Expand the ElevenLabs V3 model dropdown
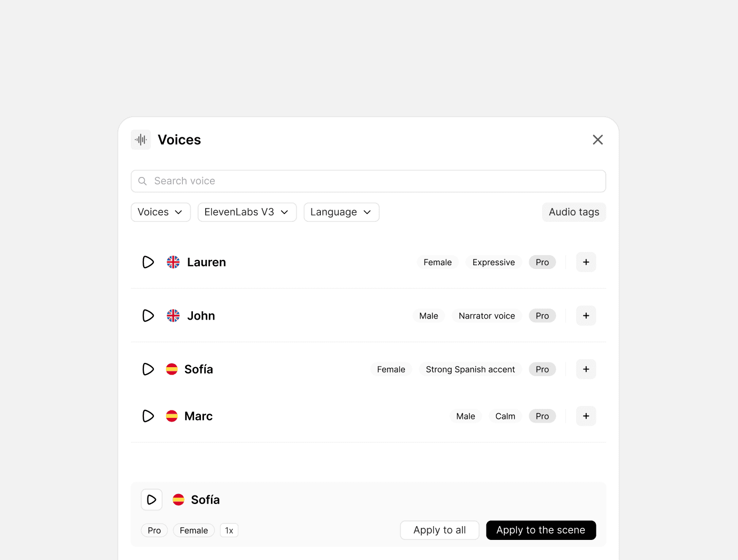This screenshot has height=560, width=738. [x=247, y=212]
